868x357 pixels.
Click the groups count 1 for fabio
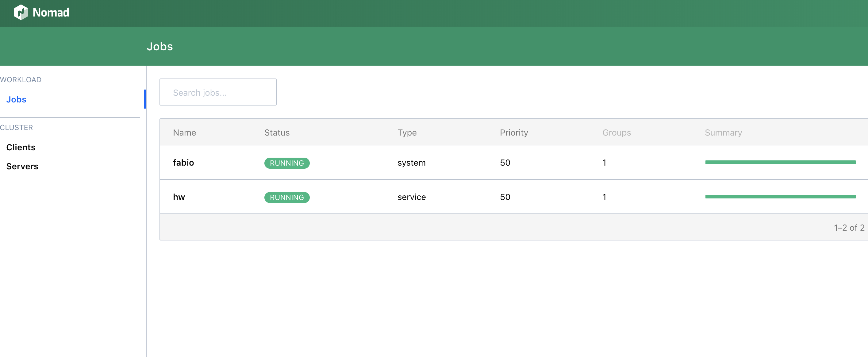tap(604, 163)
